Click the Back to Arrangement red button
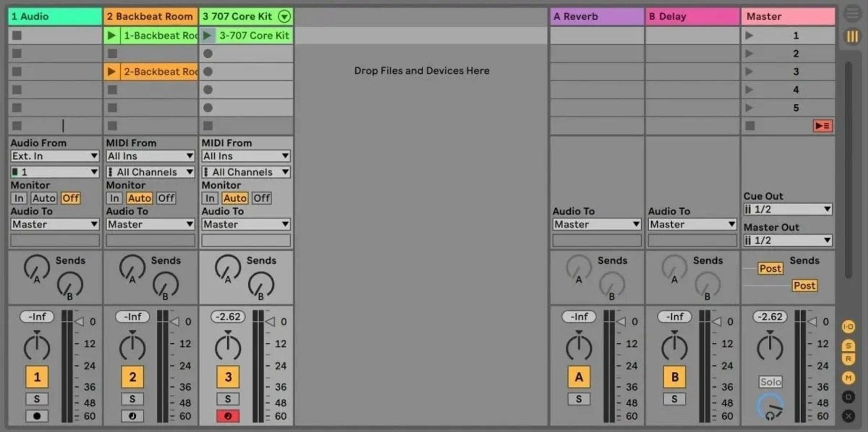Viewport: 868px width, 432px height. pos(823,126)
